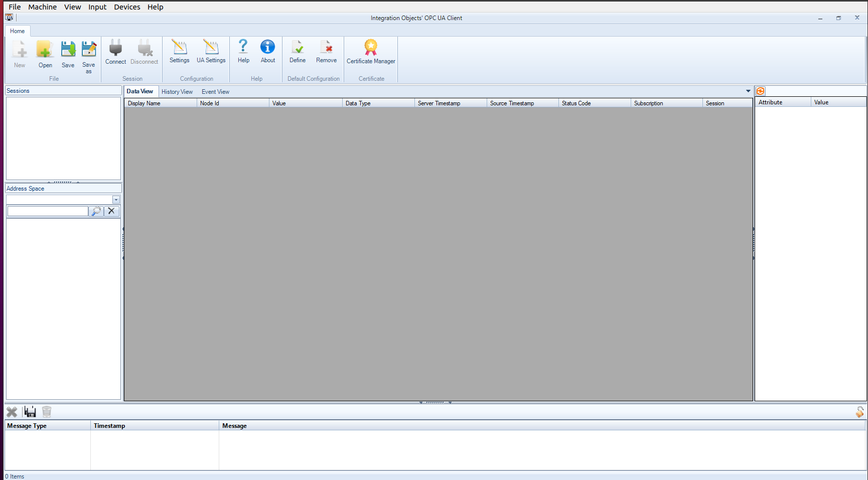Click the Value header in the attribute panel
This screenshot has width=868, height=480.
coord(838,102)
